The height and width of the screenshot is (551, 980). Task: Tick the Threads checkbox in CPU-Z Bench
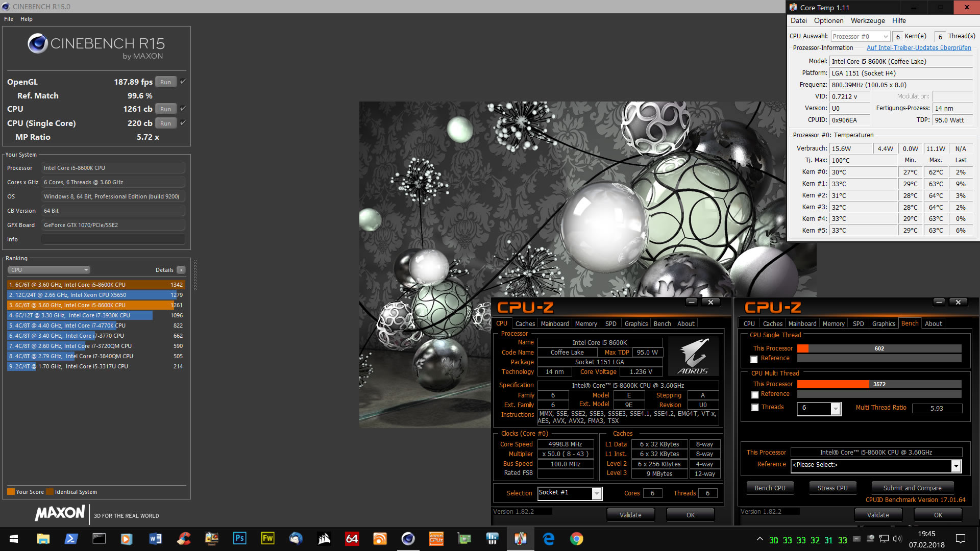[x=754, y=408]
